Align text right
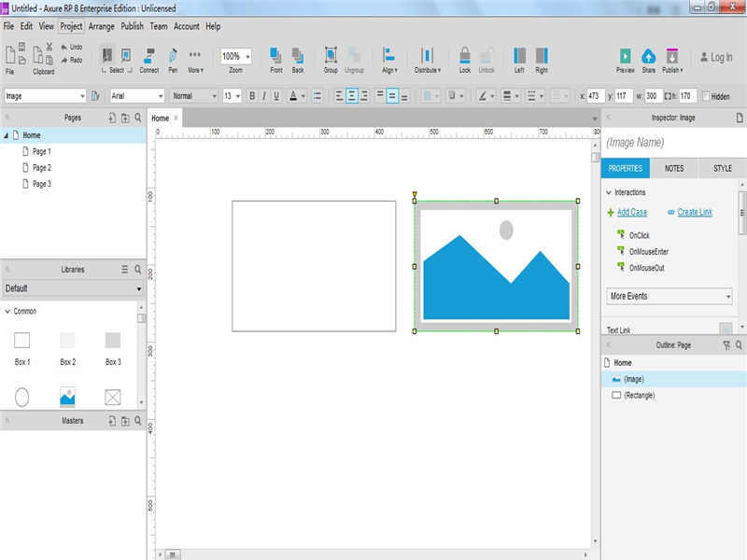 coord(364,96)
